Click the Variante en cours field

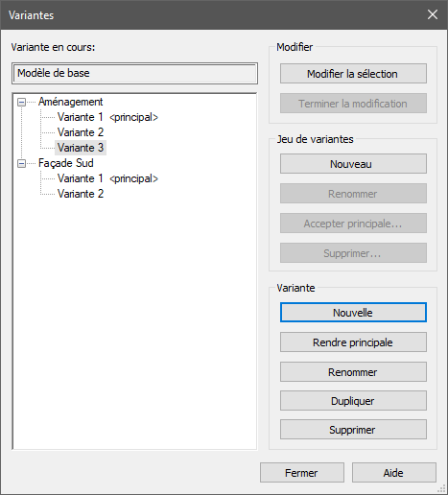[134, 73]
